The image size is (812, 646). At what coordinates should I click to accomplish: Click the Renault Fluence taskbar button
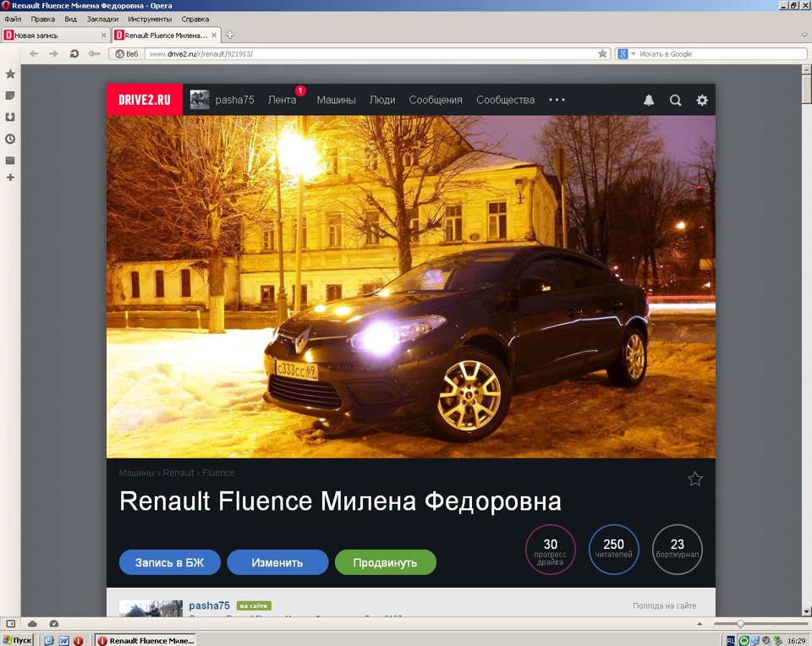(x=146, y=641)
